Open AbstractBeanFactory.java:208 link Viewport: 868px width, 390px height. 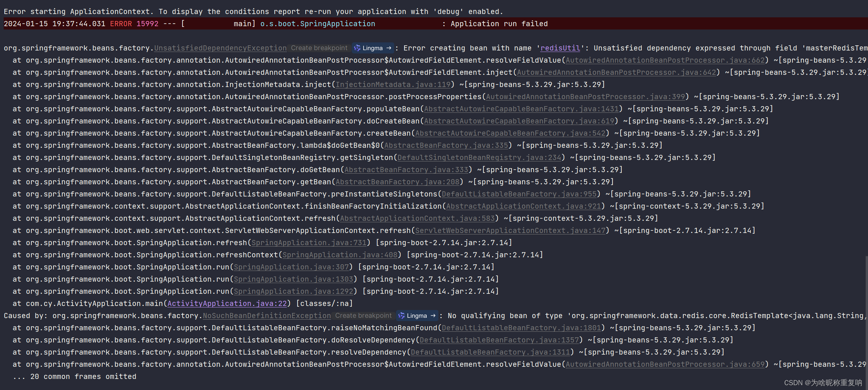pyautogui.click(x=397, y=182)
